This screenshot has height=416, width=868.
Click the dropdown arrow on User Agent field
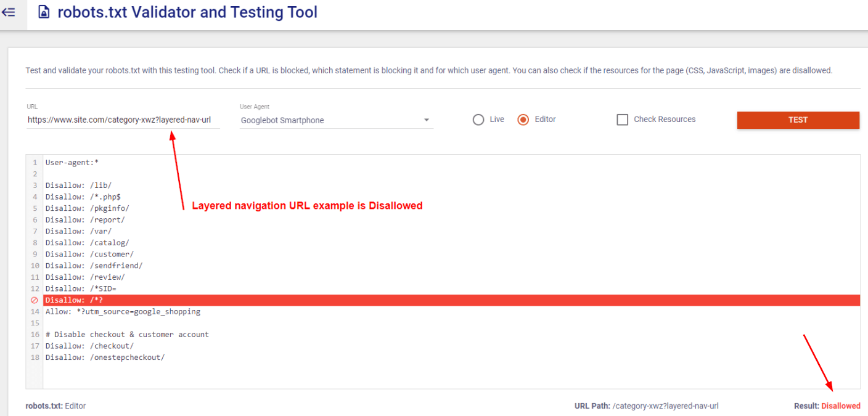click(426, 120)
